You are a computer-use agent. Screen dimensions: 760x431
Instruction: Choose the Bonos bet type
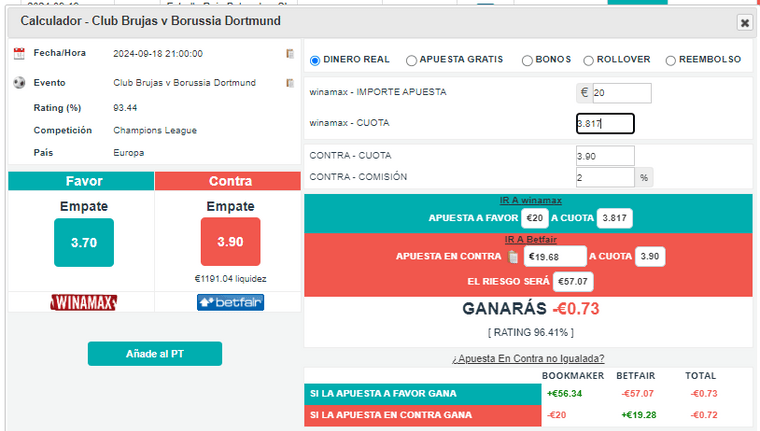pyautogui.click(x=527, y=60)
